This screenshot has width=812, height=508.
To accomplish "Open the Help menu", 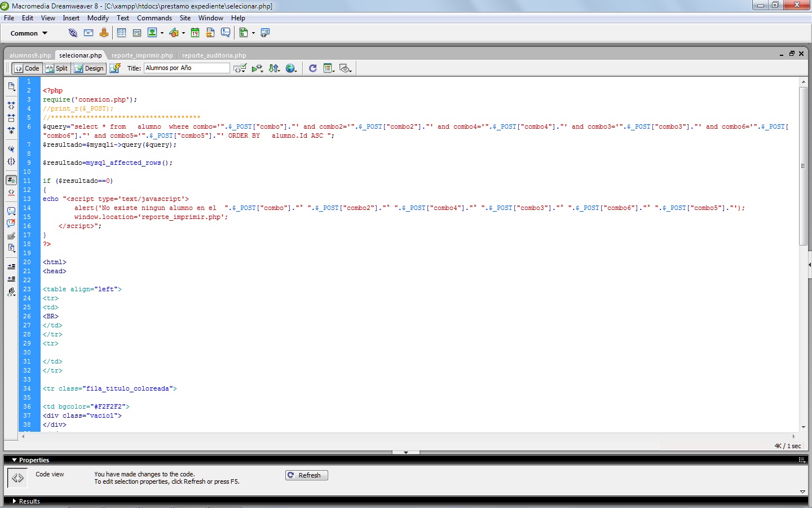I will pyautogui.click(x=238, y=18).
